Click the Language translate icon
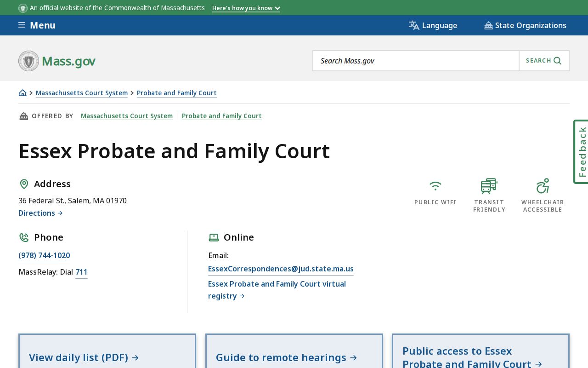 tap(414, 25)
